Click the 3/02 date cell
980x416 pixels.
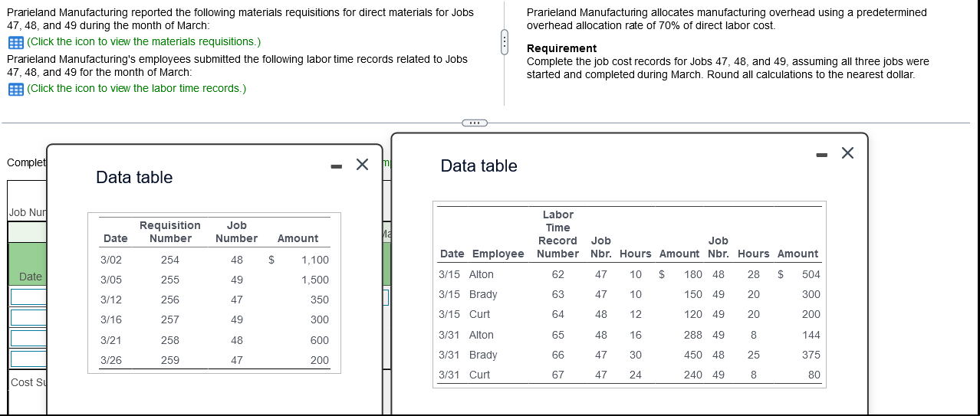click(x=111, y=260)
